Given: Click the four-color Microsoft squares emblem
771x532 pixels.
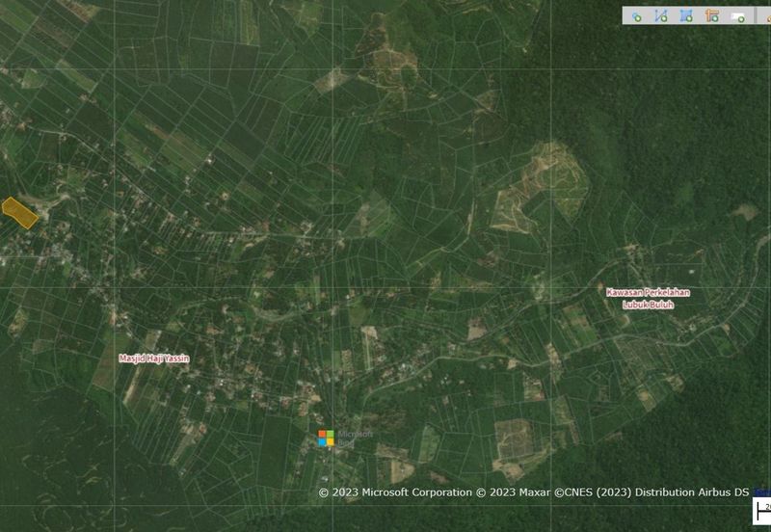Looking at the screenshot, I should coord(326,439).
